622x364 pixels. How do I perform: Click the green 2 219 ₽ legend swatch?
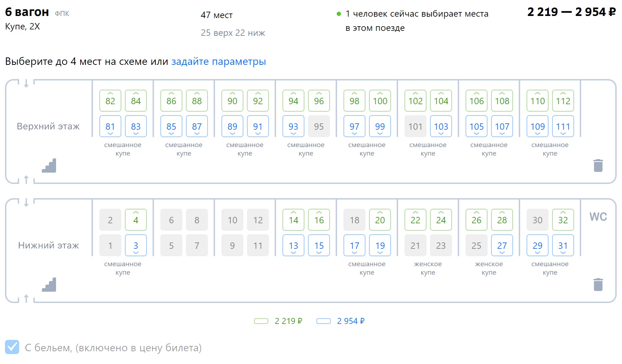261,321
